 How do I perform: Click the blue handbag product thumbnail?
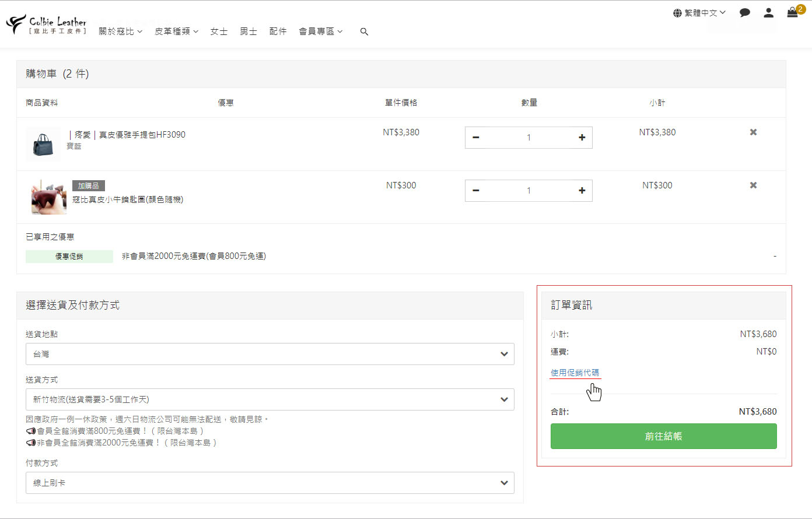tap(43, 143)
